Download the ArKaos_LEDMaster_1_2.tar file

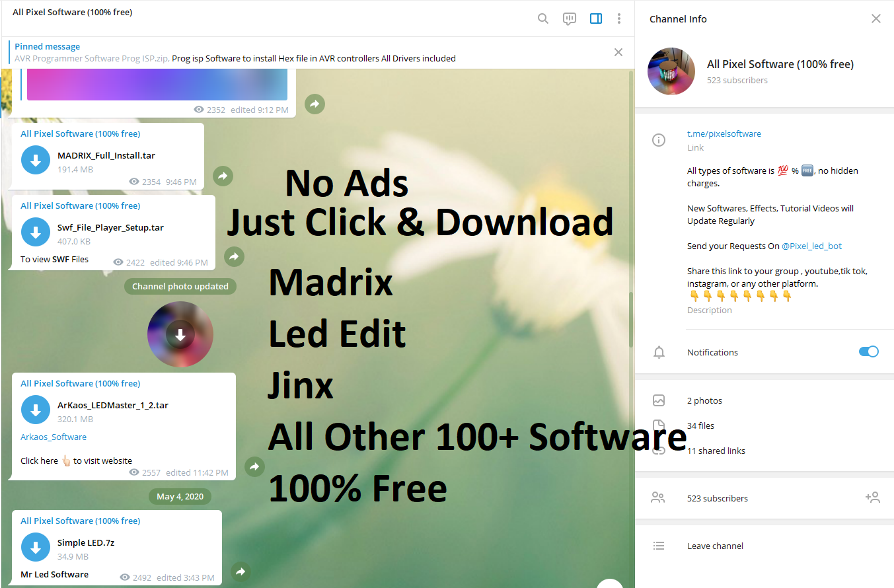35,410
